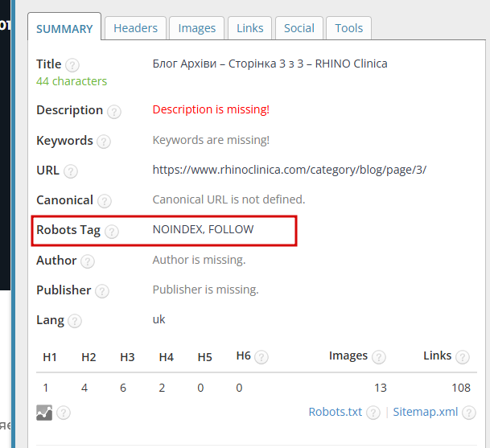Open the Robots.txt link

(x=336, y=412)
